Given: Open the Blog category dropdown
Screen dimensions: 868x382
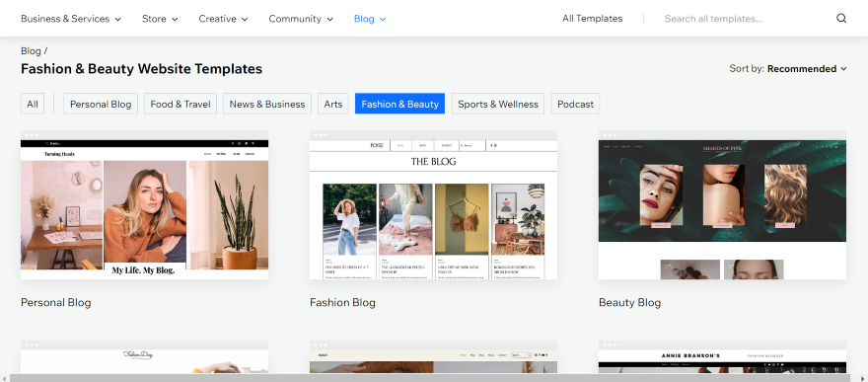Looking at the screenshot, I should tap(370, 19).
